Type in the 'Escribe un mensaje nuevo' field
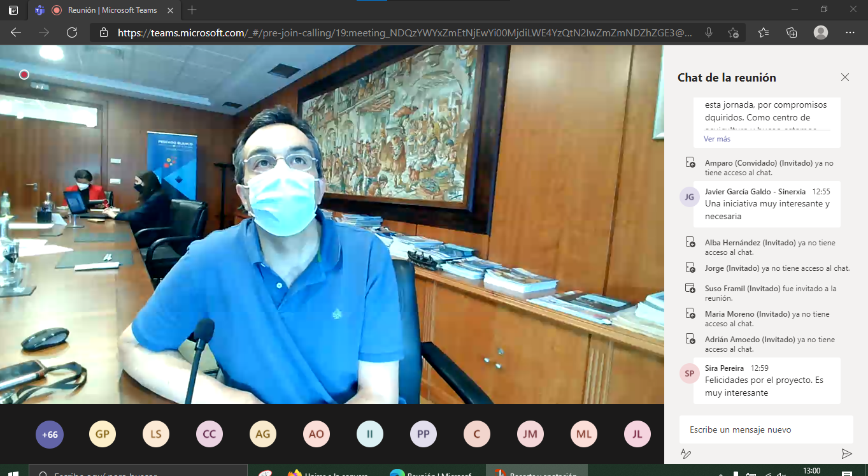This screenshot has height=476, width=868. (766, 429)
